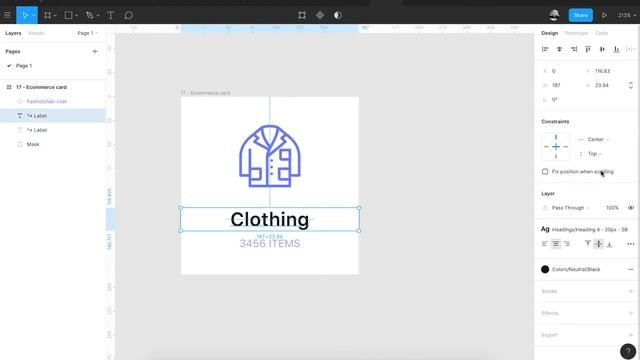Image resolution: width=640 pixels, height=360 pixels.
Task: Click the width field showing 187
Action: [x=561, y=85]
